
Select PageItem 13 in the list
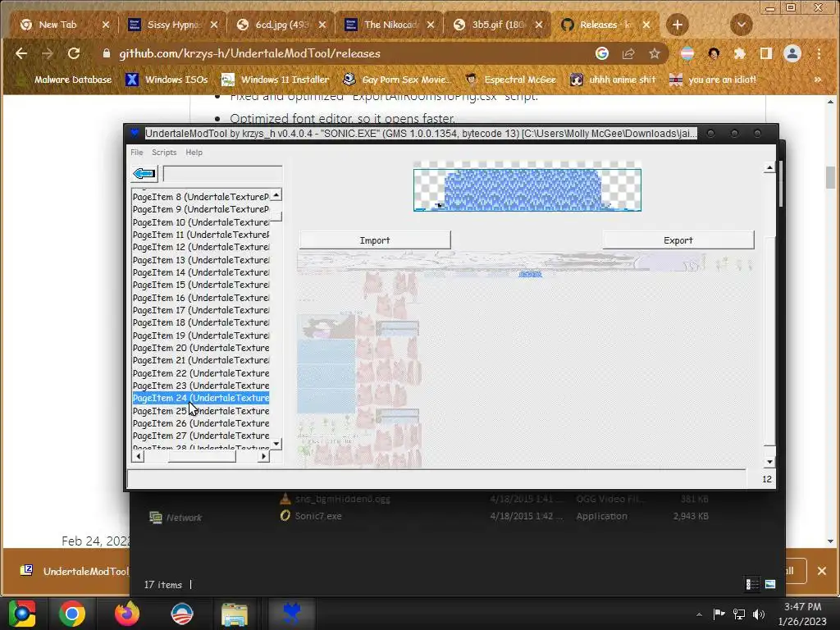(x=201, y=260)
